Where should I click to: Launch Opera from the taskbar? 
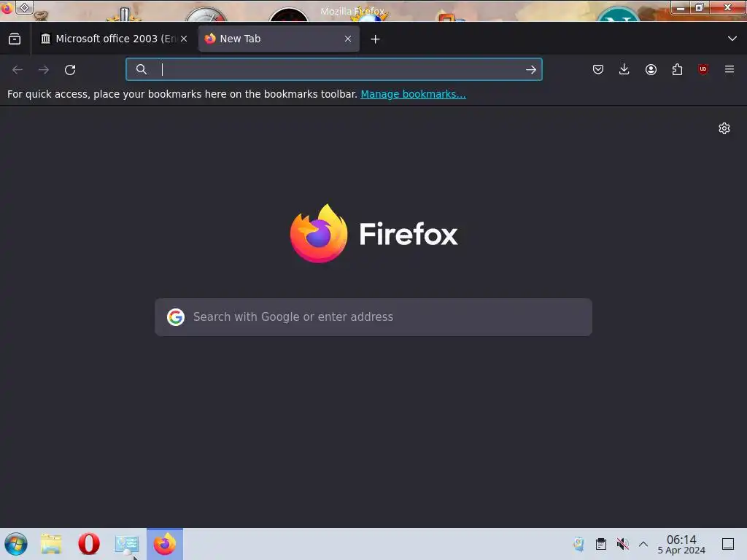pos(88,544)
